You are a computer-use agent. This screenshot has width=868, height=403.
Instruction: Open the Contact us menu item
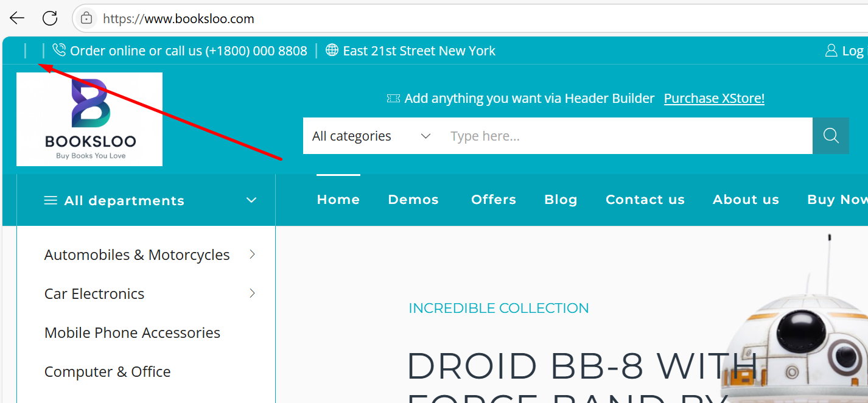pyautogui.click(x=645, y=200)
